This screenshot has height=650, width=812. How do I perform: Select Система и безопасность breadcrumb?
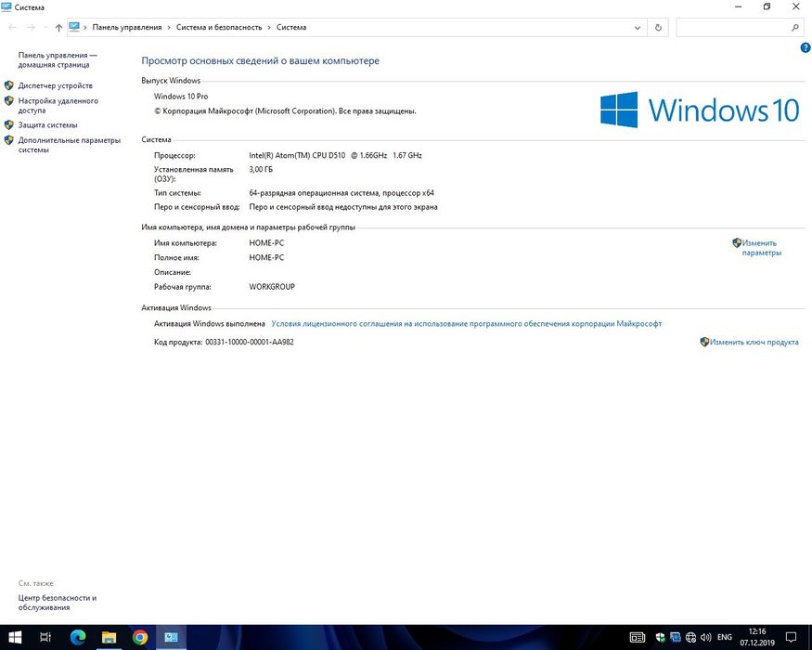point(219,28)
